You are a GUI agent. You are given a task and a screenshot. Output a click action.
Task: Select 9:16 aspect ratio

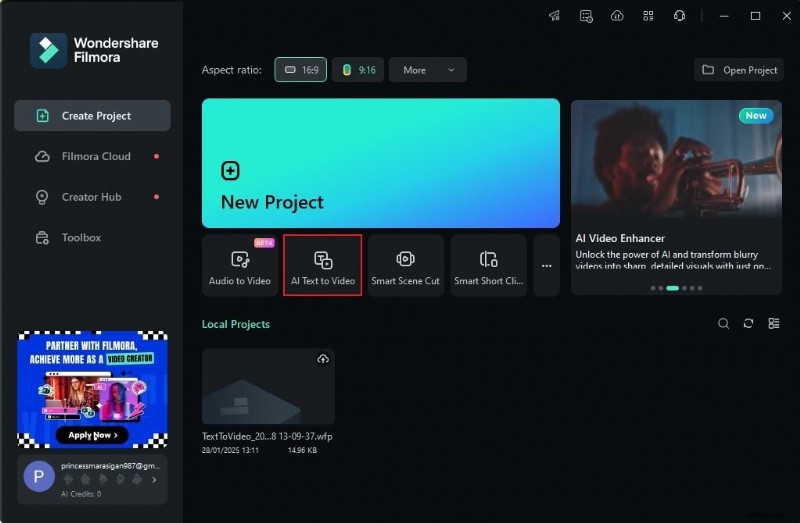click(358, 70)
